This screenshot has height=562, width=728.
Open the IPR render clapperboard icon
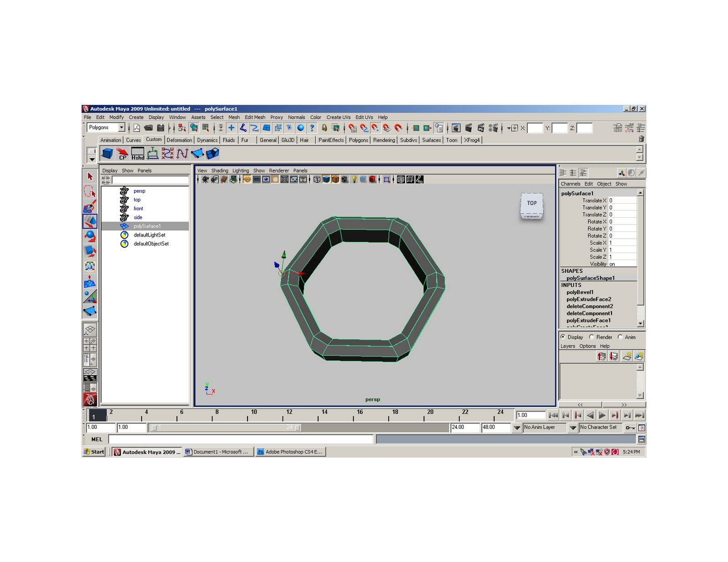pos(481,128)
